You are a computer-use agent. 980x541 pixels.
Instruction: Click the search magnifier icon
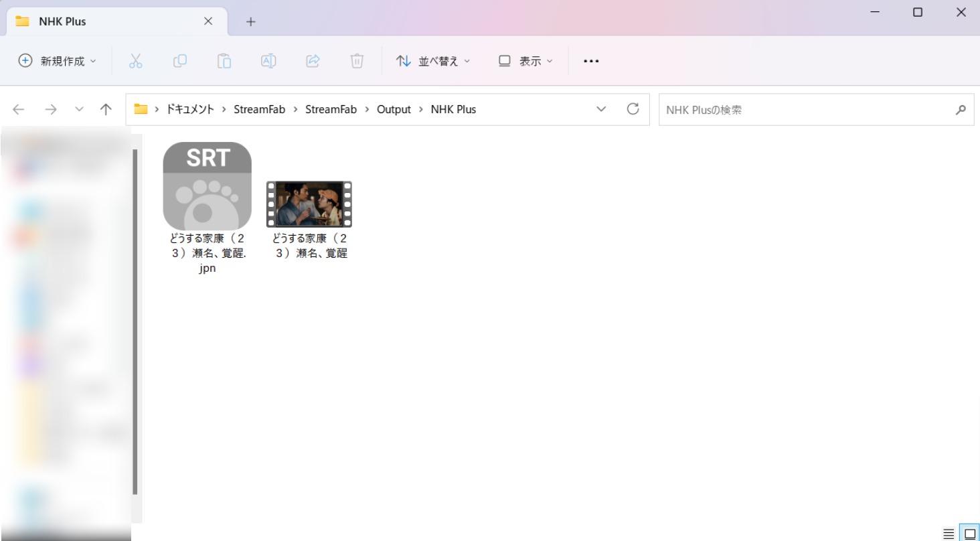pos(962,110)
